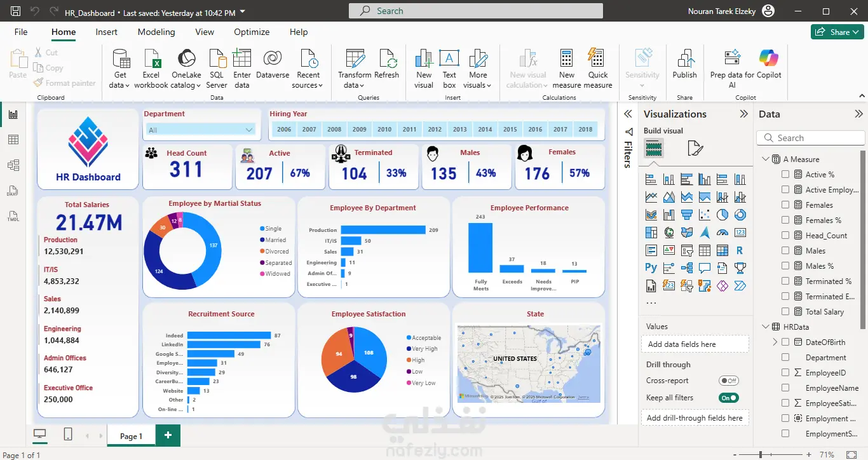Viewport: 868px width, 460px height.
Task: Open TMDL view in left sidebar
Action: tap(13, 216)
